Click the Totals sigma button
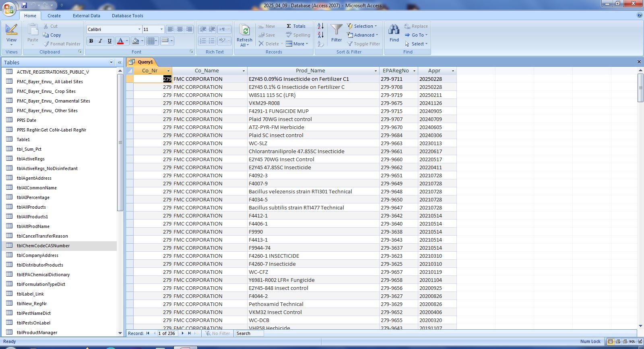This screenshot has height=349, width=644. coord(296,26)
